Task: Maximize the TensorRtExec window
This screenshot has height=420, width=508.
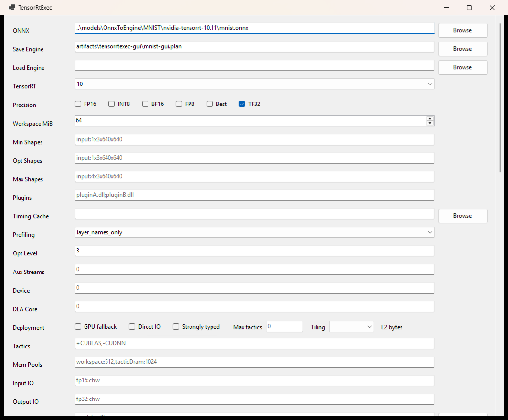Action: click(469, 8)
